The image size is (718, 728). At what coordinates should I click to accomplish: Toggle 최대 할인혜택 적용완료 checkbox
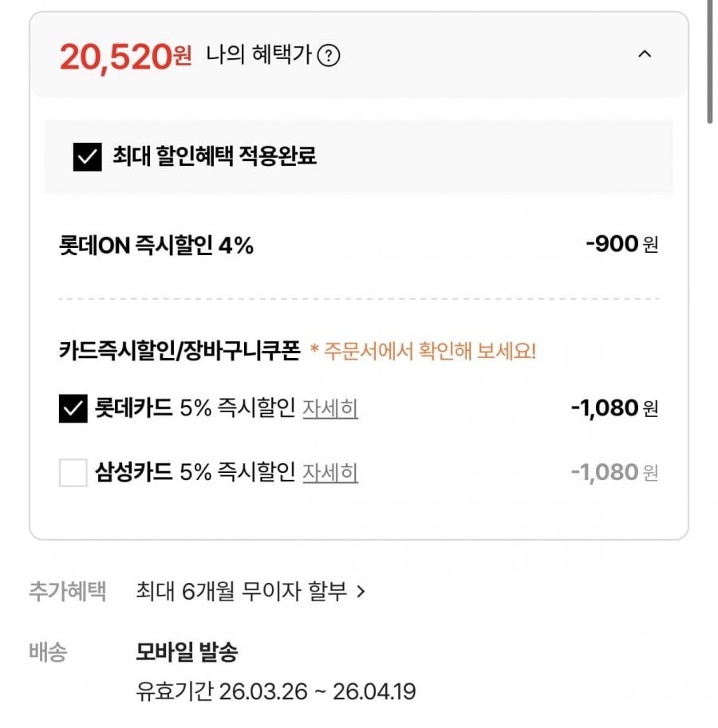click(87, 156)
